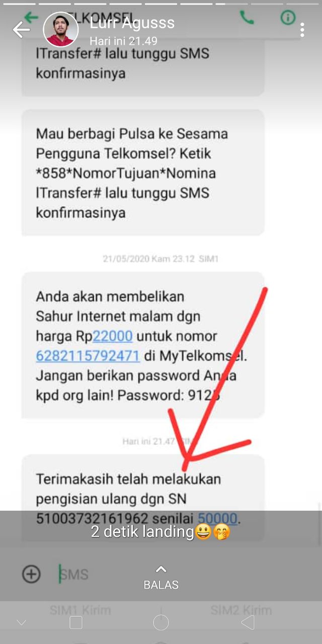Open the 6282115792471 phone number link
322x644 pixels.
click(x=88, y=356)
